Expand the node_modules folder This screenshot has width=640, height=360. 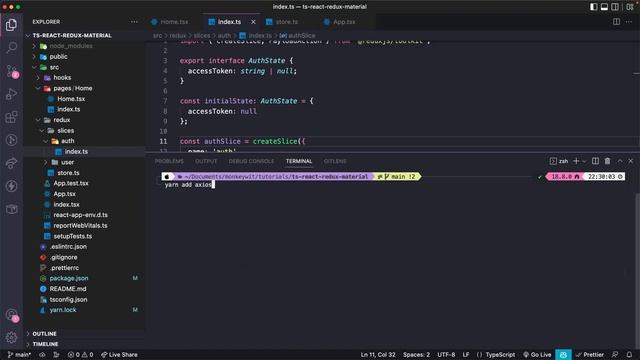[x=71, y=46]
